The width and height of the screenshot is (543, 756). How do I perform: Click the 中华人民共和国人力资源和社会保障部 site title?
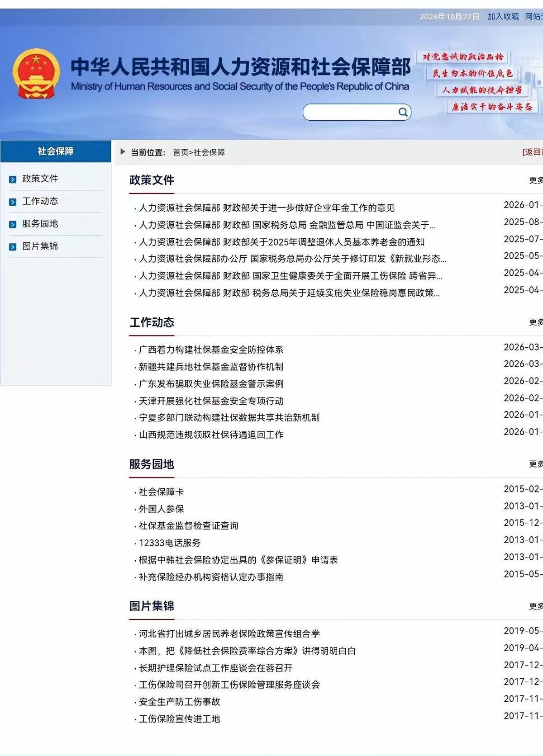(x=240, y=67)
